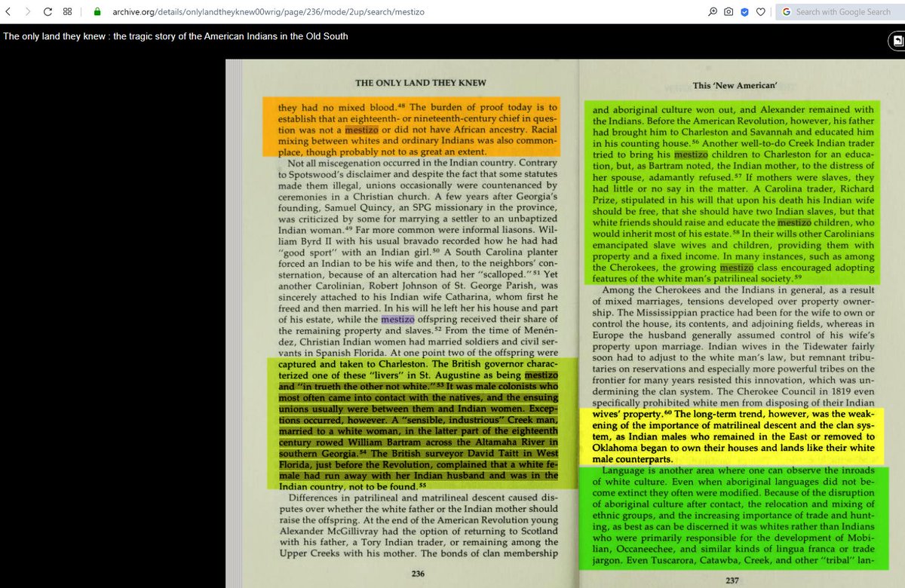Image resolution: width=905 pixels, height=588 pixels.
Task: Reload the archive.org page
Action: coord(48,12)
